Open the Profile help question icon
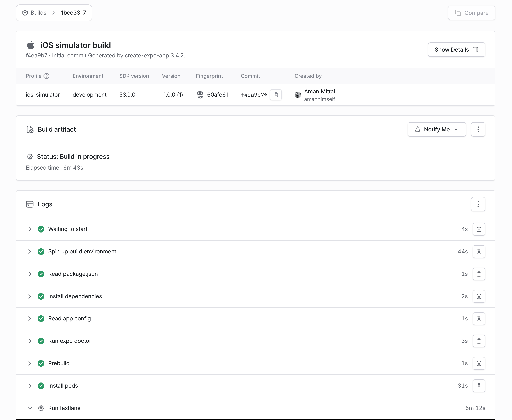 [x=46, y=76]
